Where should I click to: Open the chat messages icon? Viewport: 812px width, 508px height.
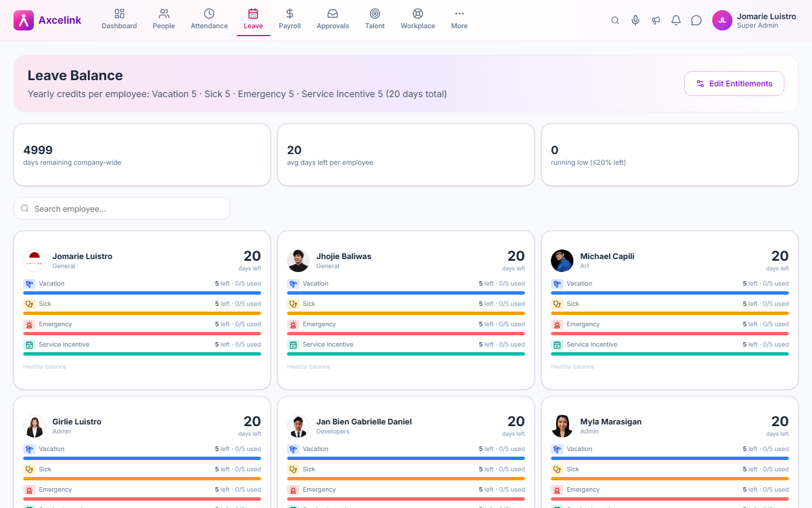point(696,20)
